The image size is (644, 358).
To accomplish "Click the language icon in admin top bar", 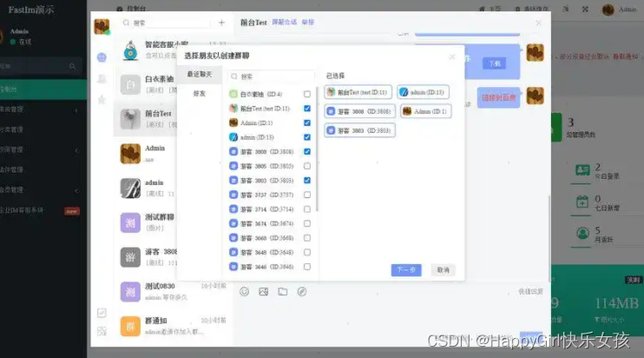I will (x=566, y=9).
